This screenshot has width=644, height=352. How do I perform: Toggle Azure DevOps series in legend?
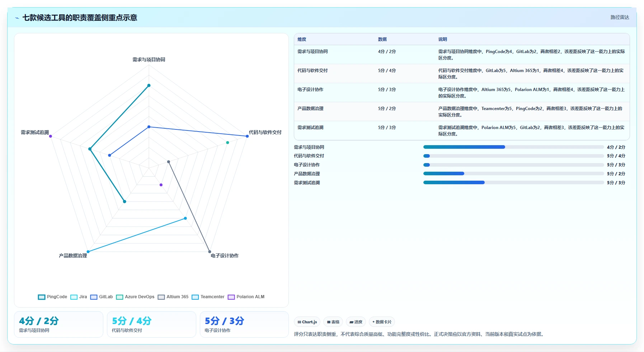[135, 297]
